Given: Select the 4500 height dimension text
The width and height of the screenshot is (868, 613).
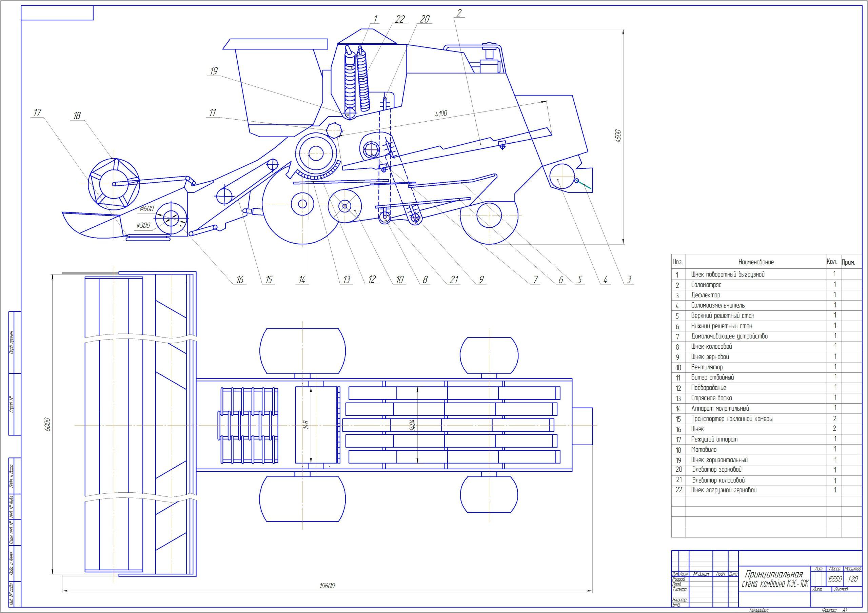Looking at the screenshot, I should 618,137.
